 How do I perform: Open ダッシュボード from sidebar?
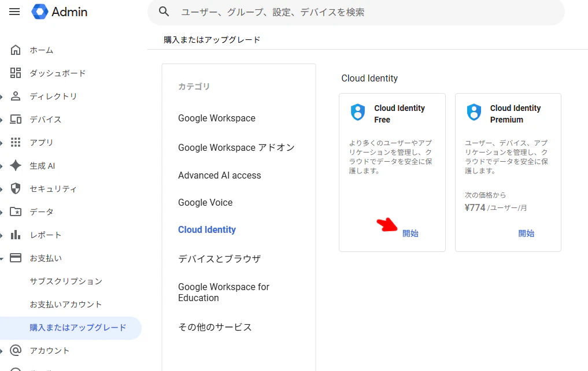[58, 73]
